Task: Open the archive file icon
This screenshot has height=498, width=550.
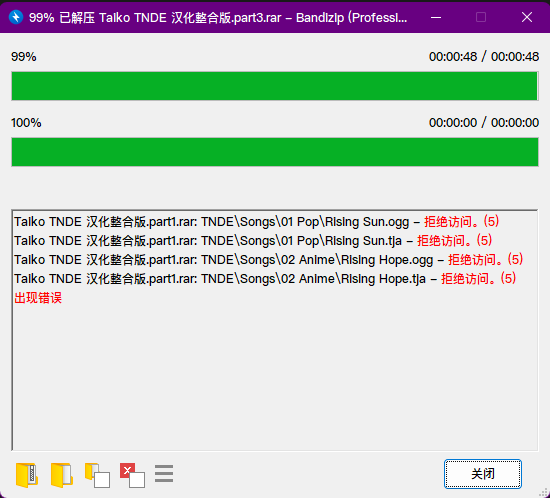Action: (x=27, y=475)
